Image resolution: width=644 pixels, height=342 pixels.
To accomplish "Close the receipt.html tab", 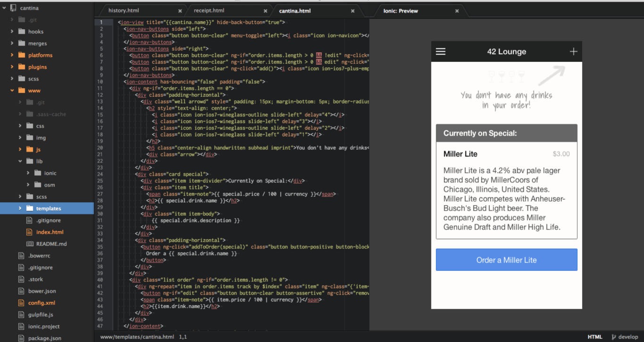I will pos(266,11).
